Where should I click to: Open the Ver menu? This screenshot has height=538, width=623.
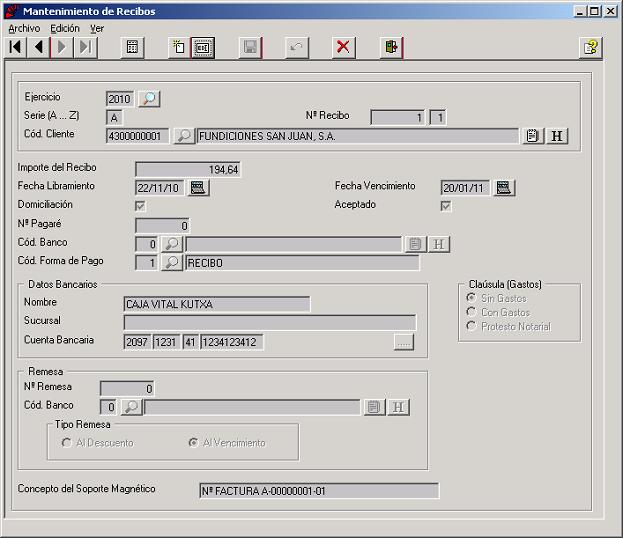click(x=97, y=29)
